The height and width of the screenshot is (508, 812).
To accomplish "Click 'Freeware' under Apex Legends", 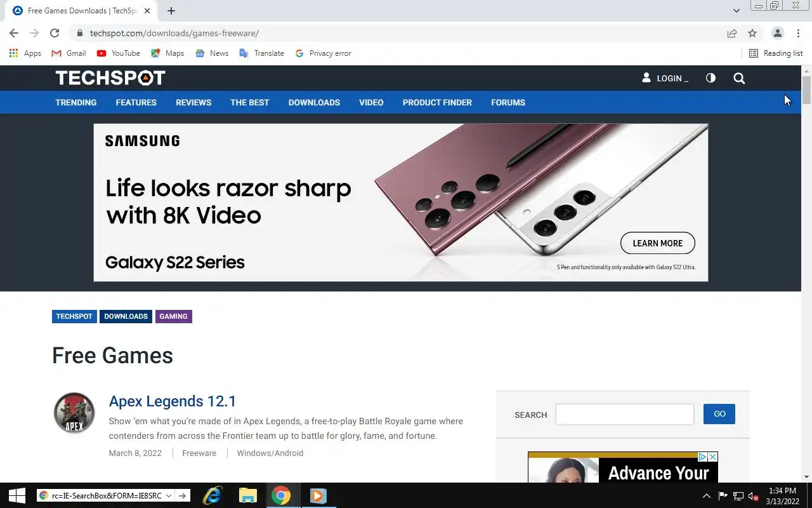I will click(x=199, y=453).
